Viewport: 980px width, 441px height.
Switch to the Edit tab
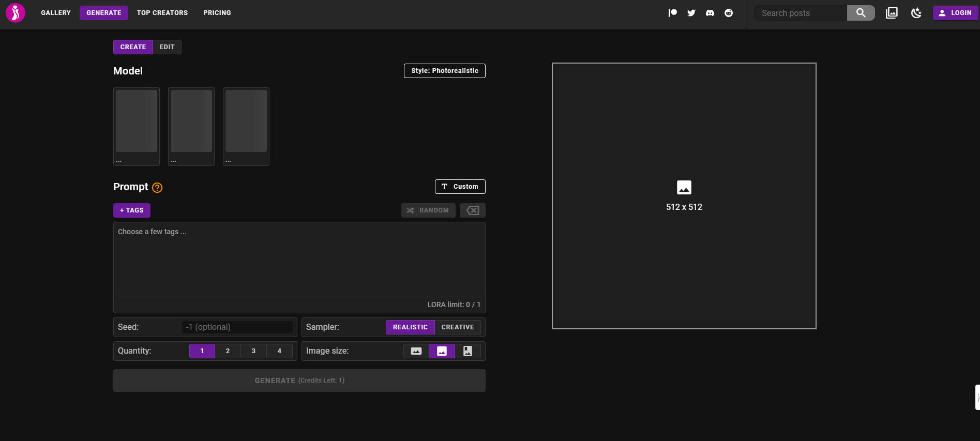click(167, 47)
